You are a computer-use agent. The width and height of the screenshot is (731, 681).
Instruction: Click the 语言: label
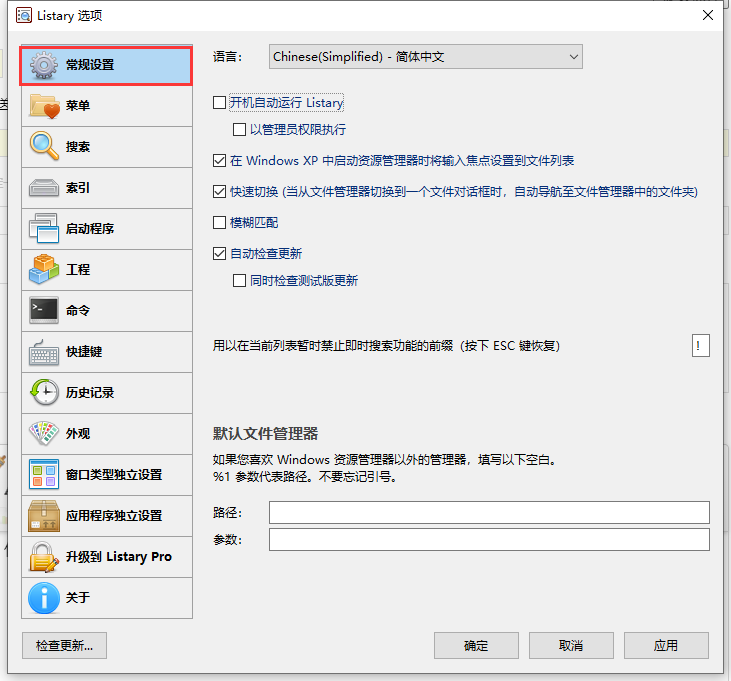click(x=228, y=57)
